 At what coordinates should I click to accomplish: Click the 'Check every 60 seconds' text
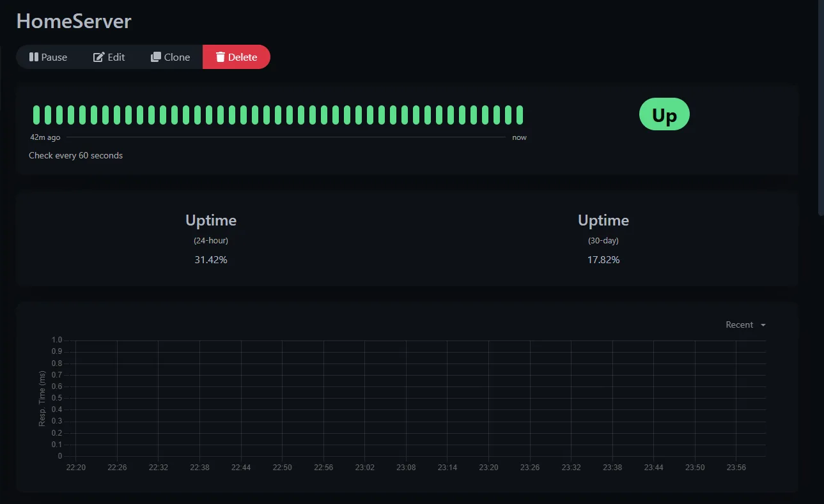click(x=75, y=155)
